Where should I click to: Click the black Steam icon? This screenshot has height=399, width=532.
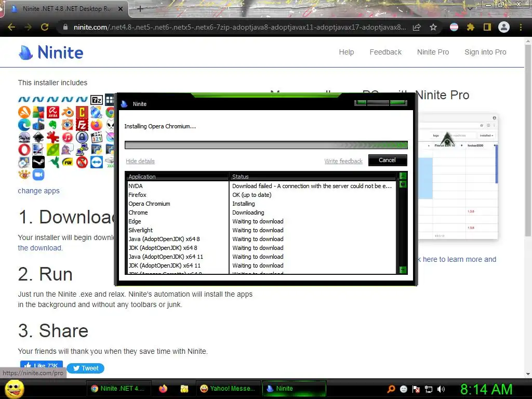click(38, 162)
